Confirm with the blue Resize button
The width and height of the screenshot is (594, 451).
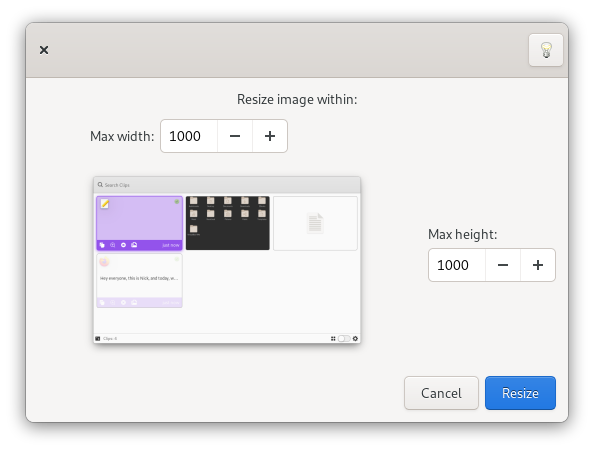coord(520,393)
